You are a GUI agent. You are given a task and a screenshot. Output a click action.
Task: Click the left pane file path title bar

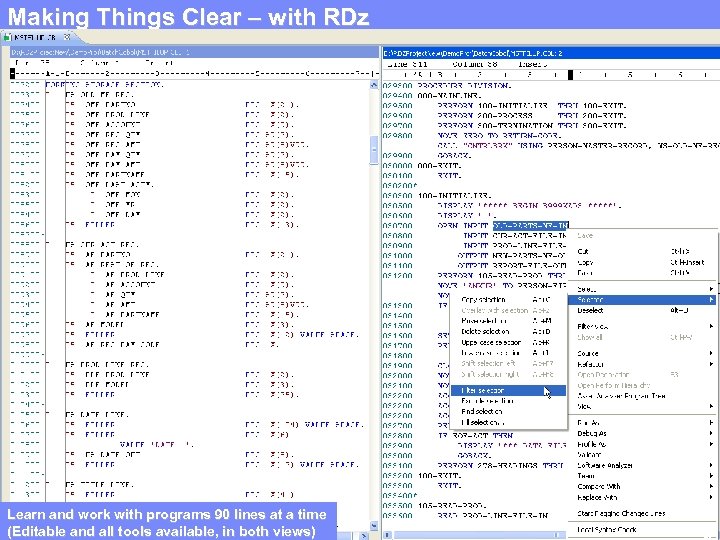(x=195, y=52)
